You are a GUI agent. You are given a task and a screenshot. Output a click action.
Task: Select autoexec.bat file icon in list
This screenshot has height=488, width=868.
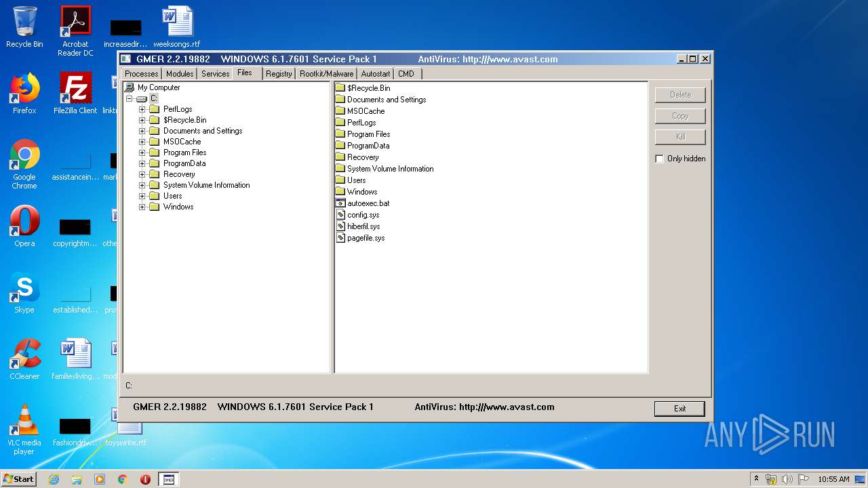(340, 203)
